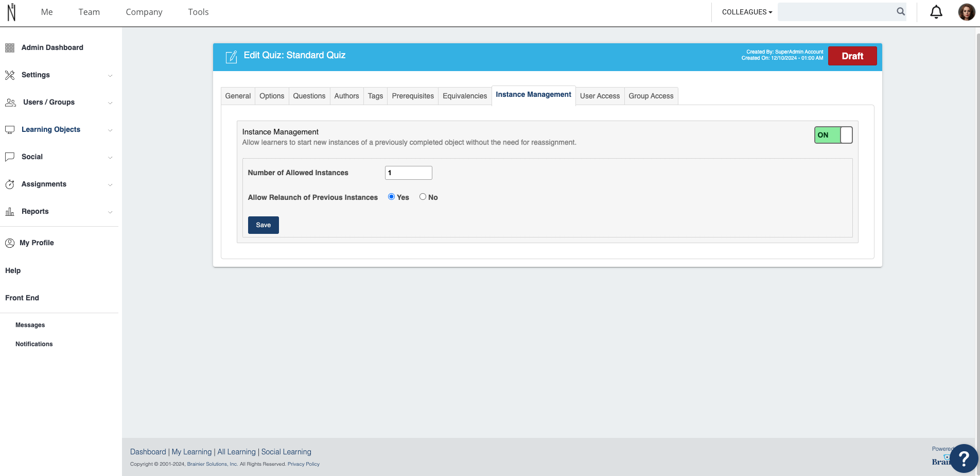980x476 pixels.
Task: Click the Social speech bubble icon
Action: pos(10,157)
